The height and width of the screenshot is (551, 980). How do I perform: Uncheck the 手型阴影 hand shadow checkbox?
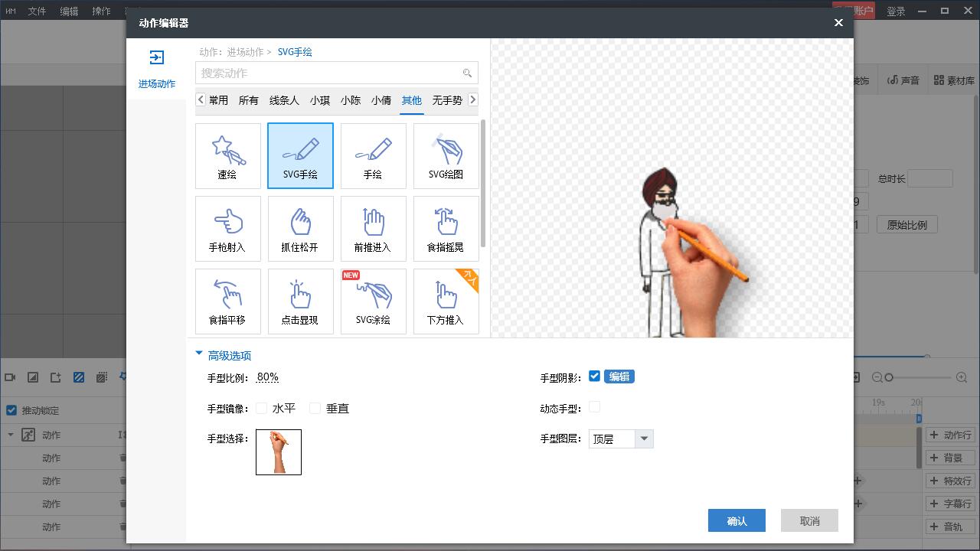(x=594, y=376)
